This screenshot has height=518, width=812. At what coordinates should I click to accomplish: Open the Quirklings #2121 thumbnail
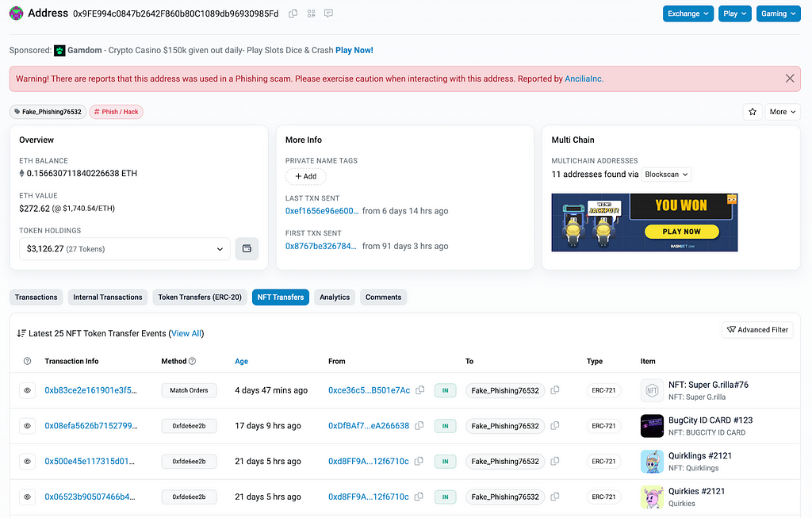pyautogui.click(x=652, y=462)
